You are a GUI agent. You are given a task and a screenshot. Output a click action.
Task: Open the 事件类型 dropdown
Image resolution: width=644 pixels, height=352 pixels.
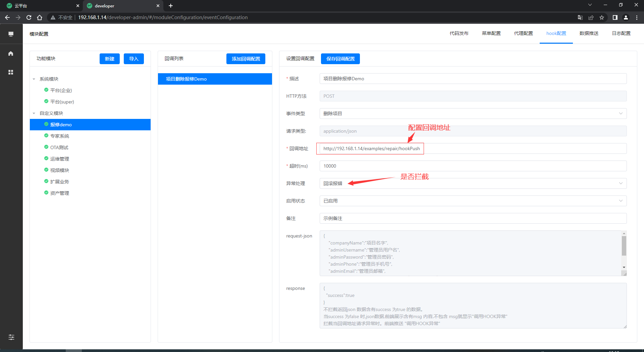tap(473, 114)
